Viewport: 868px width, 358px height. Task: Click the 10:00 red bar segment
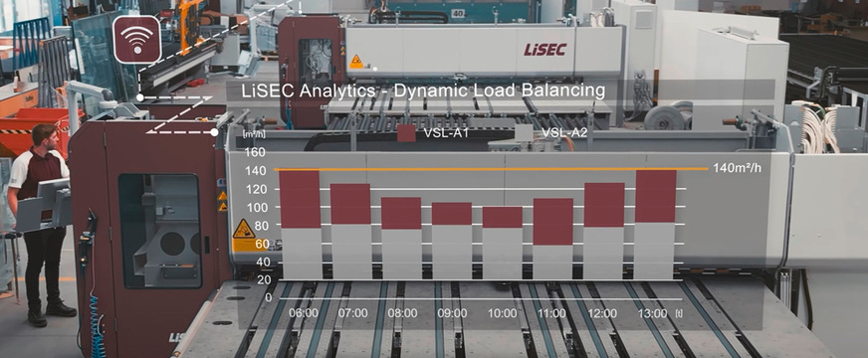(502, 218)
